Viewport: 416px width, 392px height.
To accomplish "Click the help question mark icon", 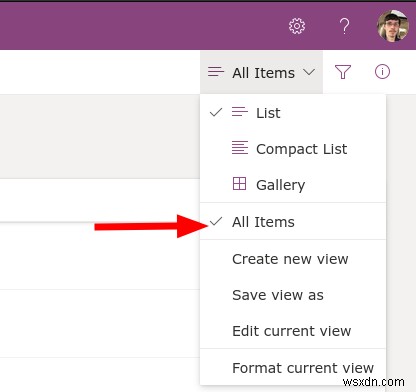I will click(344, 26).
